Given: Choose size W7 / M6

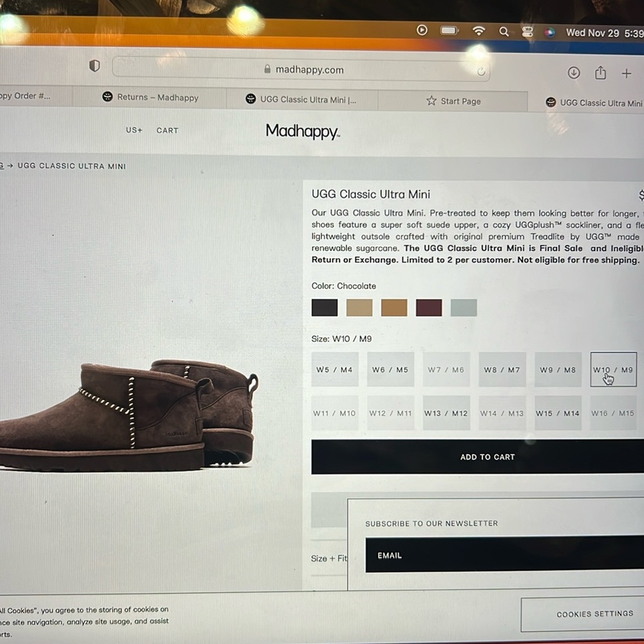Looking at the screenshot, I should pyautogui.click(x=446, y=370).
